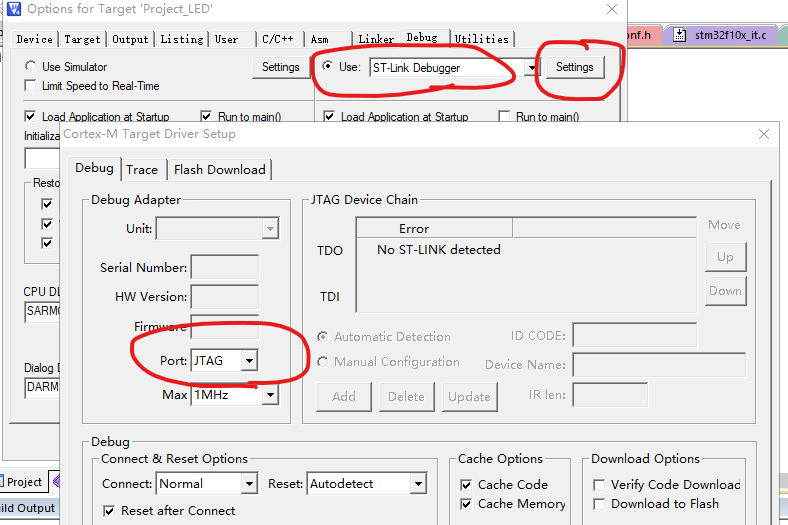Open the Connect Normal dropdown

(x=249, y=484)
